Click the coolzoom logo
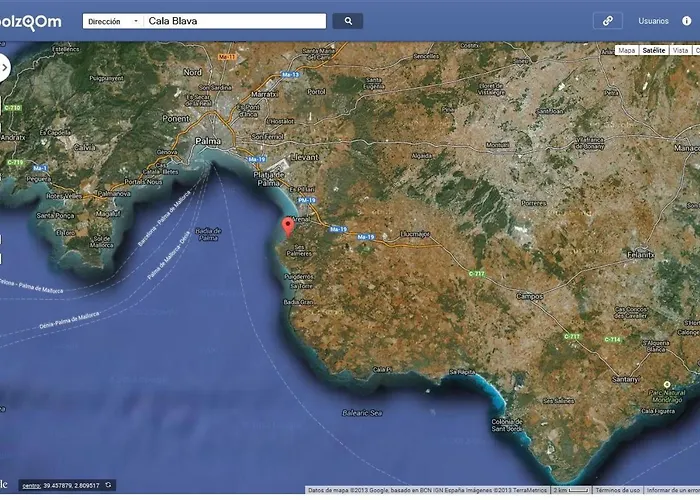Screen dimensions: 700x500 tap(29, 22)
